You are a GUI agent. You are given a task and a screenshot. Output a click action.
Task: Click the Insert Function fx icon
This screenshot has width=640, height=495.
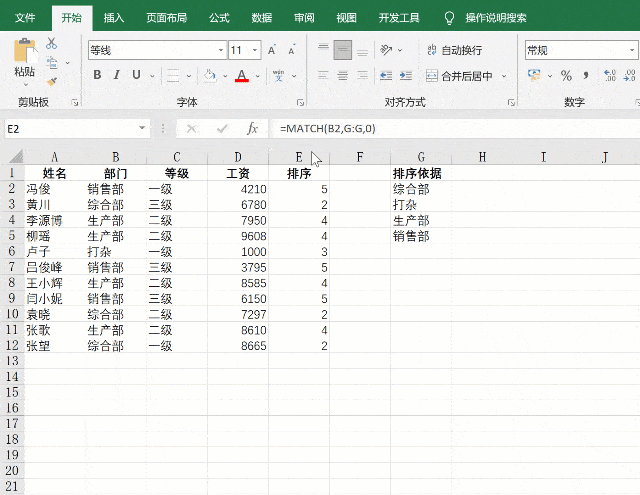click(x=253, y=128)
